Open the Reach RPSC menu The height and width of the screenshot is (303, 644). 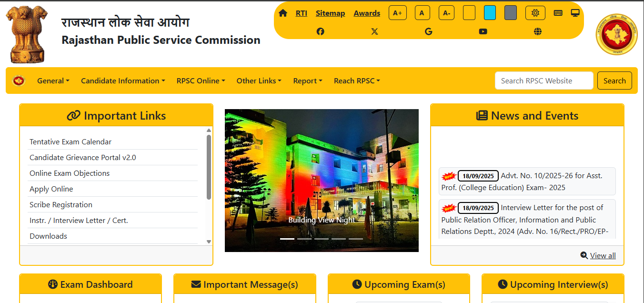pyautogui.click(x=357, y=81)
